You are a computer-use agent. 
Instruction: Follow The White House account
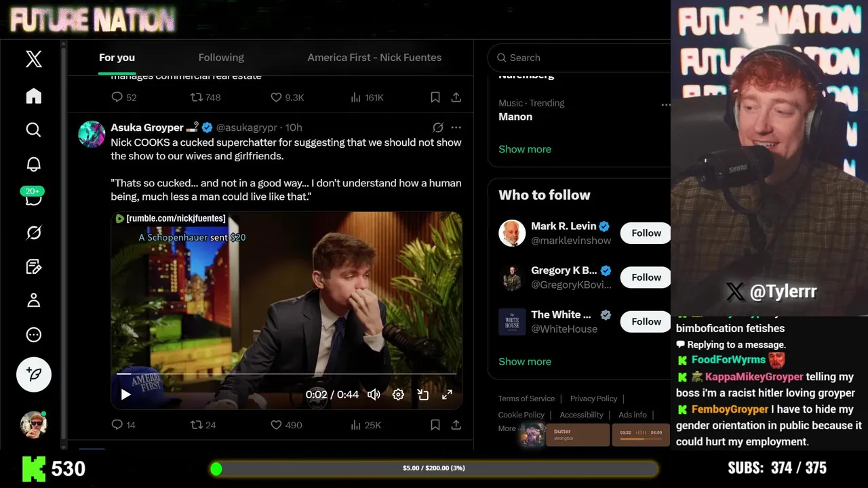tap(646, 321)
